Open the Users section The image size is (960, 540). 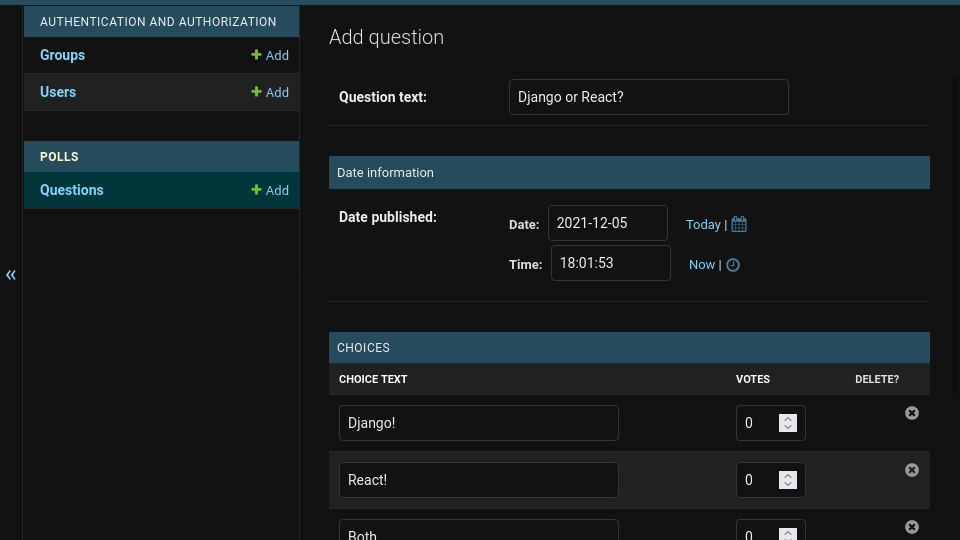pyautogui.click(x=58, y=92)
